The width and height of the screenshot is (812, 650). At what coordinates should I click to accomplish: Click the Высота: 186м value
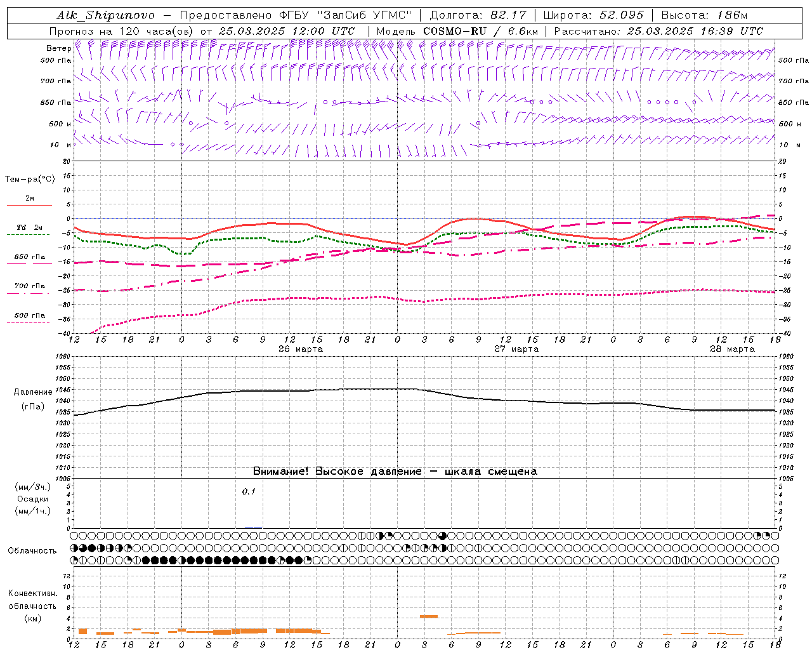[704, 15]
